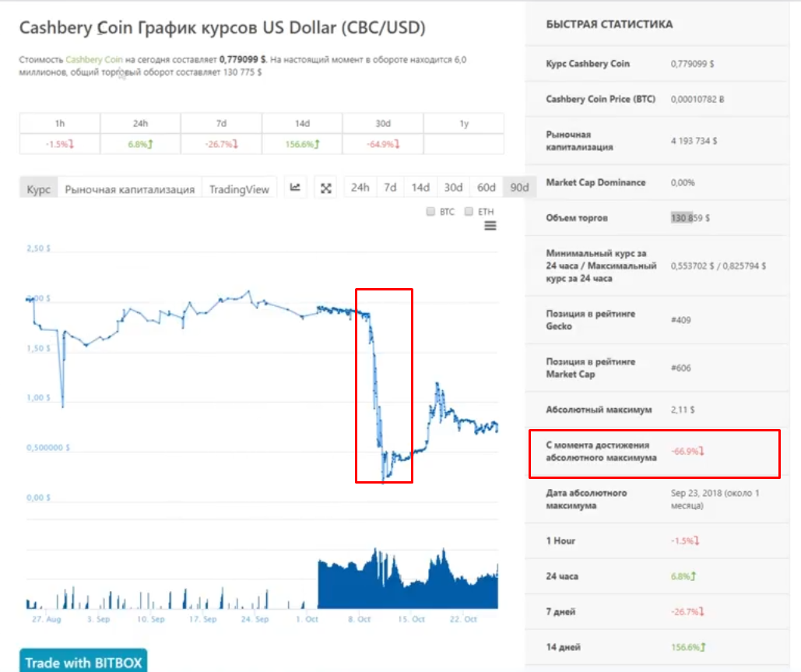
Task: Click the 27. Aug x-axis date label
Action: (x=47, y=619)
